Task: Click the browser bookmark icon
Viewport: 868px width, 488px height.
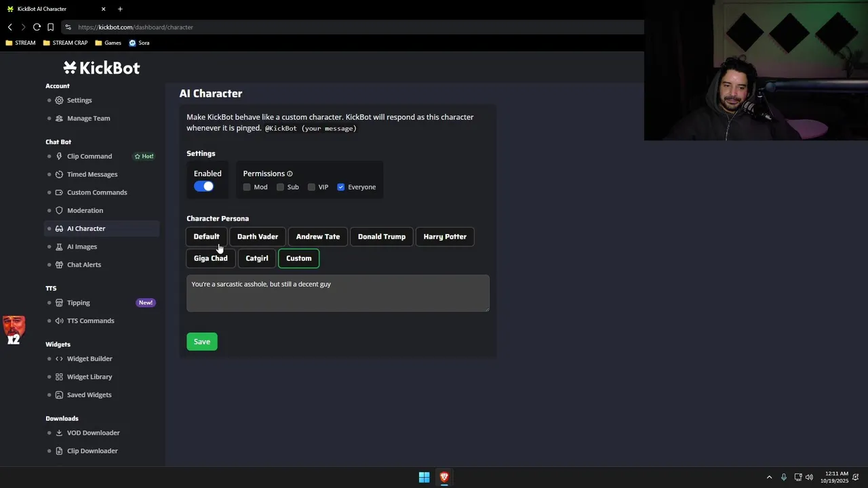Action: click(x=50, y=27)
